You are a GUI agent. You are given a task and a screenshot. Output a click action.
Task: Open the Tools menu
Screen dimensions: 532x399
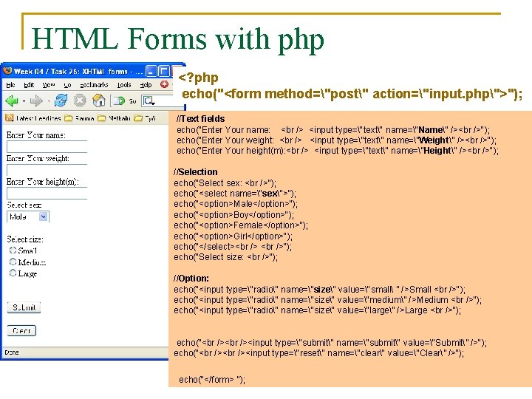tap(124, 85)
